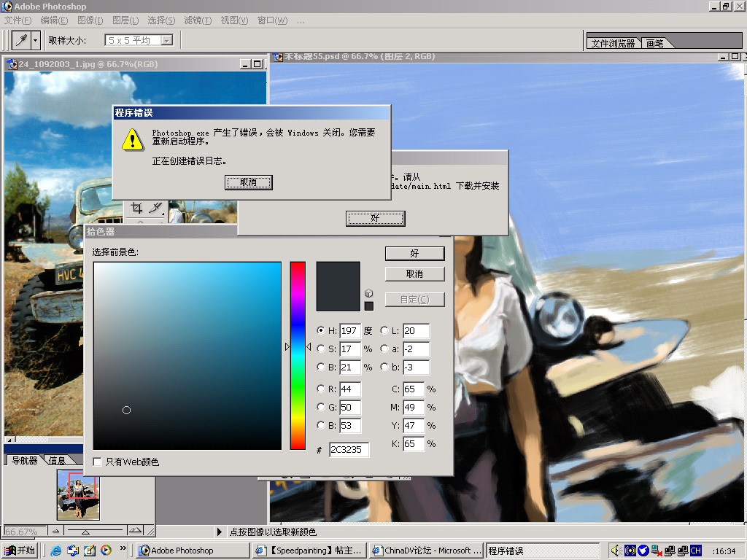Expand the status bar arrow menu
Screen dimensions: 747x560
219,532
